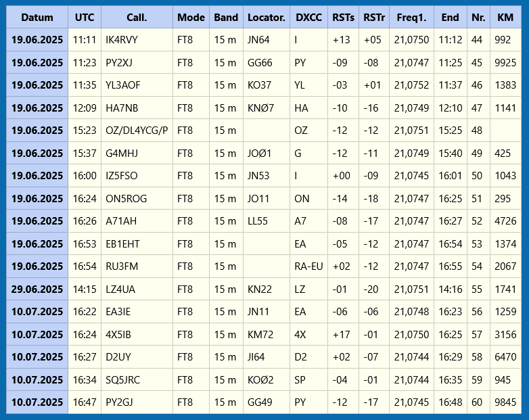Click locator GG66 cell
The width and height of the screenshot is (529, 420).
[266, 63]
